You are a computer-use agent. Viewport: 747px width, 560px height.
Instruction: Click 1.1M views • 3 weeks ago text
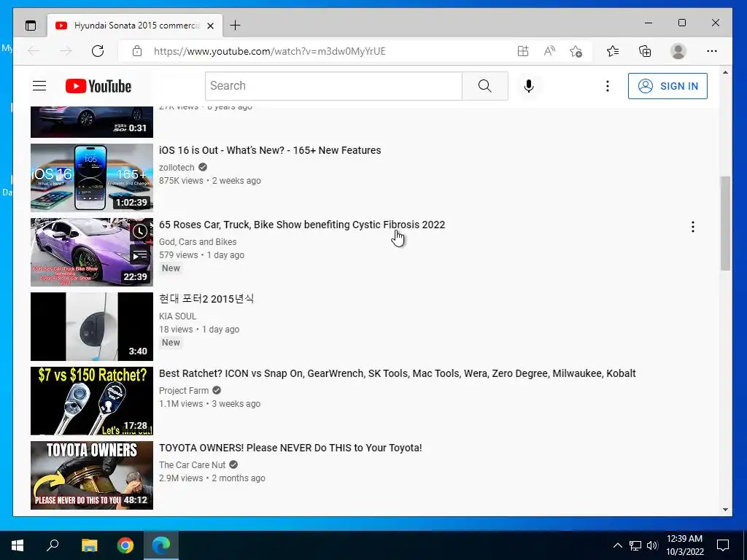click(x=209, y=403)
